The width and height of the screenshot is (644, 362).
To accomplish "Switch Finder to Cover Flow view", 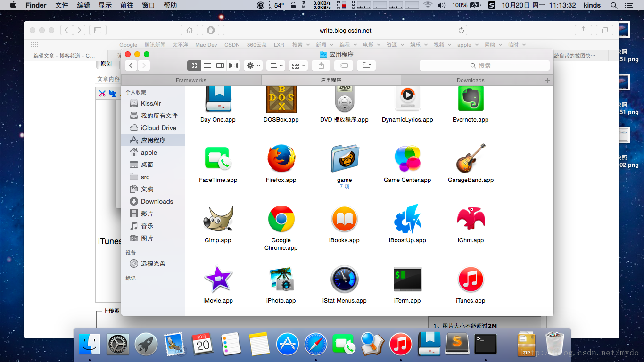I will pos(233,66).
